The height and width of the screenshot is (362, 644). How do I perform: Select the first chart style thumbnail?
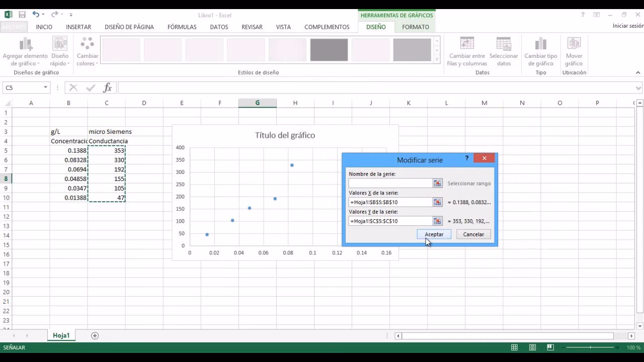coord(121,50)
